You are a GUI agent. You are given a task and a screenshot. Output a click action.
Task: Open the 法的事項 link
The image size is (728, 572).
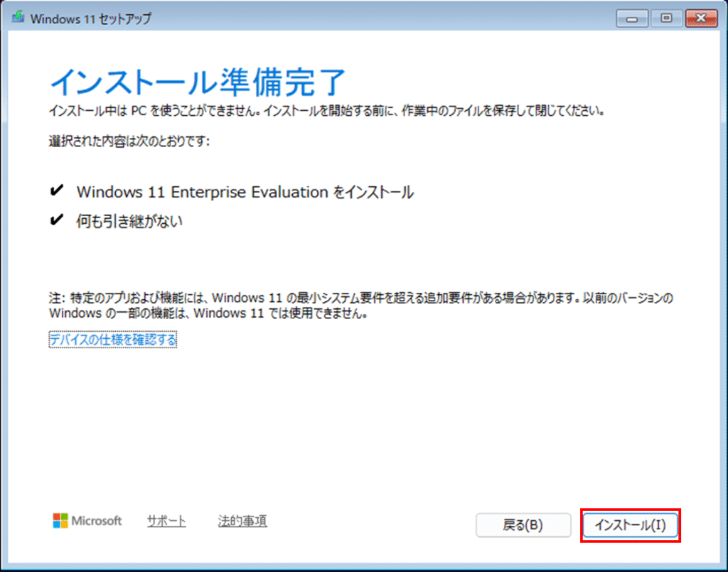[242, 521]
